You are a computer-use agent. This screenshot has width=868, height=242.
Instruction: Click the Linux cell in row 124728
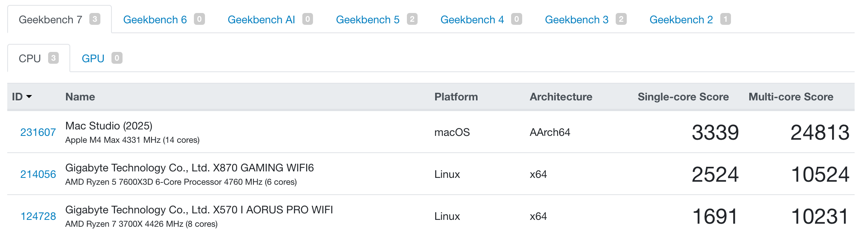point(447,216)
